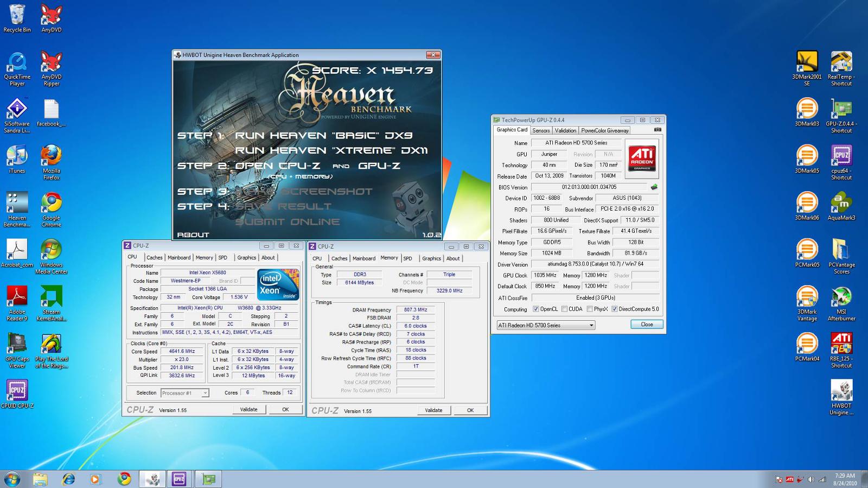Open Windows Explorer from the taskbar

40,479
